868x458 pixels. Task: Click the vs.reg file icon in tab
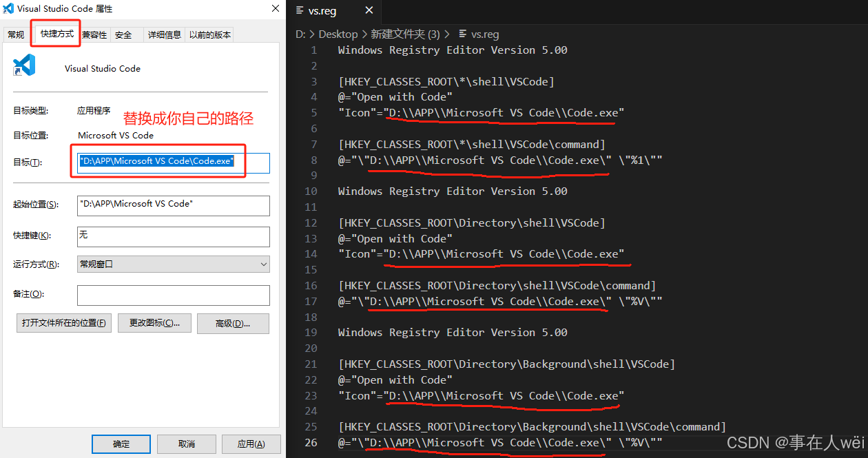[x=300, y=11]
